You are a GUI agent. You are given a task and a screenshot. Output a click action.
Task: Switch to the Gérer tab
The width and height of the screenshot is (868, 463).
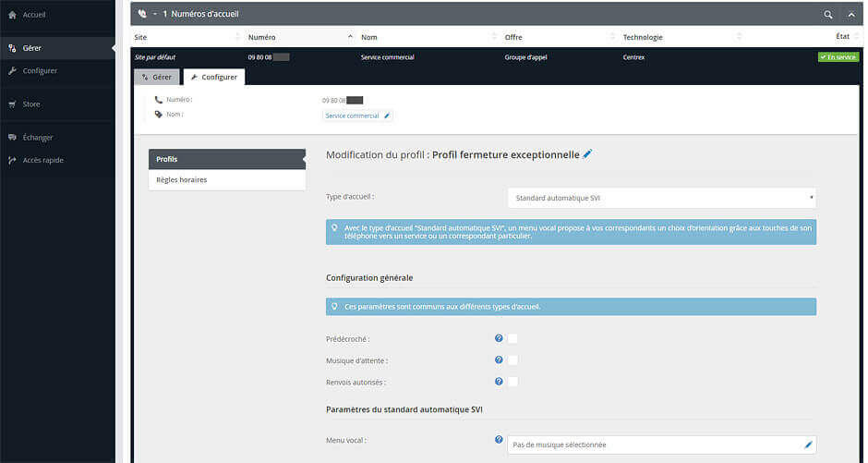pyautogui.click(x=157, y=77)
